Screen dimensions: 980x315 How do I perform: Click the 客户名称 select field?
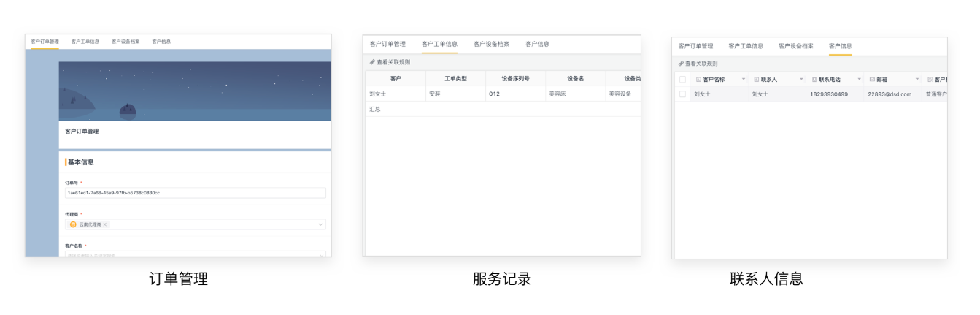pyautogui.click(x=196, y=255)
